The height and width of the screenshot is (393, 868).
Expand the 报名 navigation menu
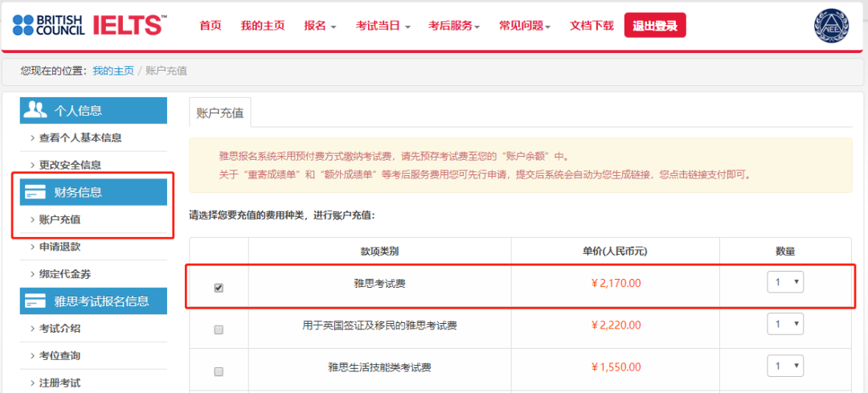point(320,26)
